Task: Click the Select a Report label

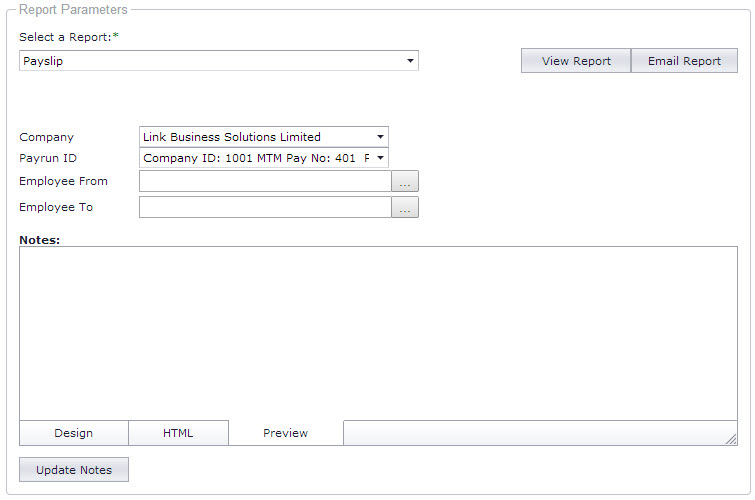Action: point(69,37)
